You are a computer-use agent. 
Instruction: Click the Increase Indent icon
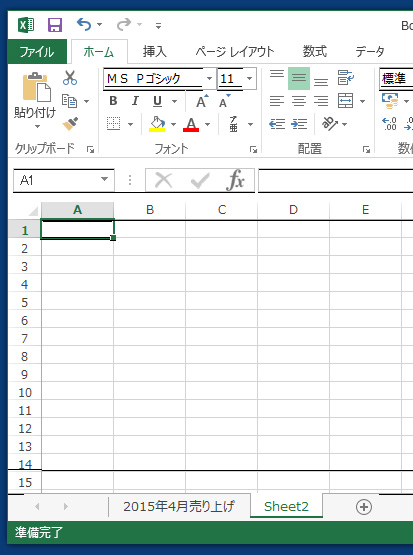[299, 124]
